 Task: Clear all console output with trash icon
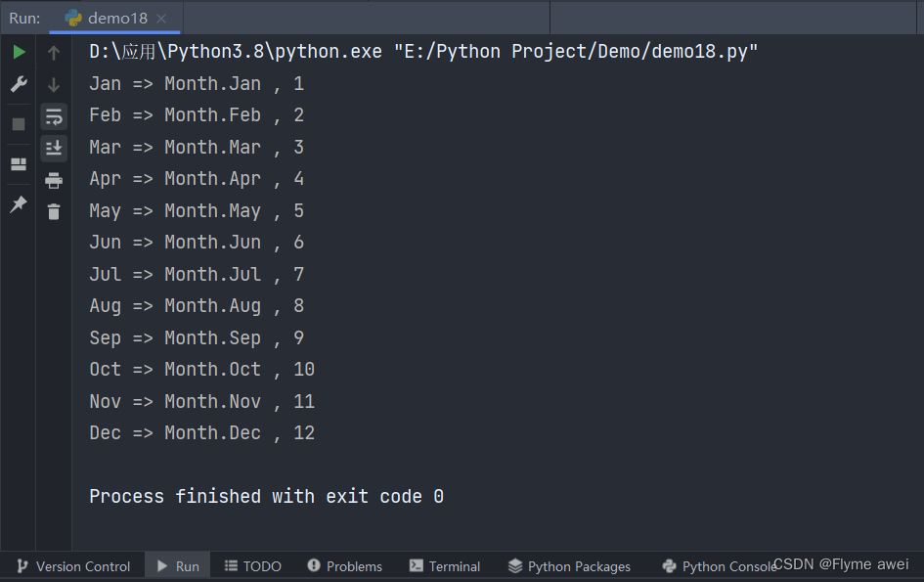coord(54,211)
